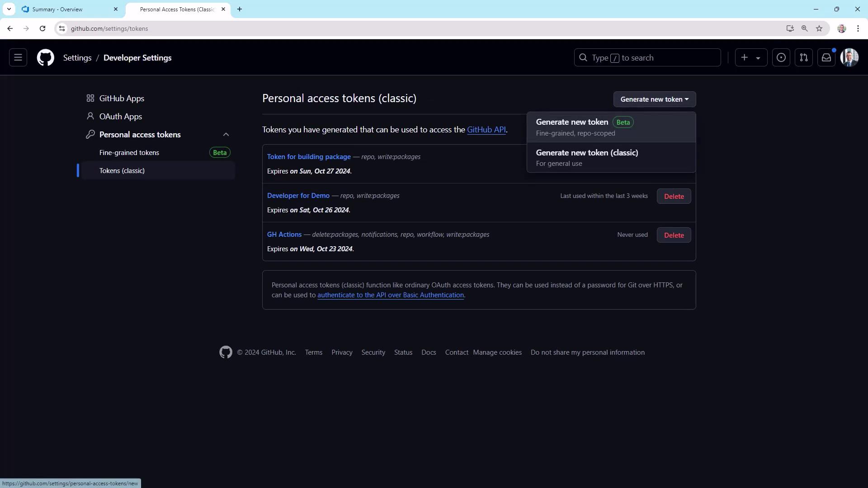Image resolution: width=868 pixels, height=488 pixels.
Task: Switch to the Summary - Overview browser tab
Action: pyautogui.click(x=57, y=9)
